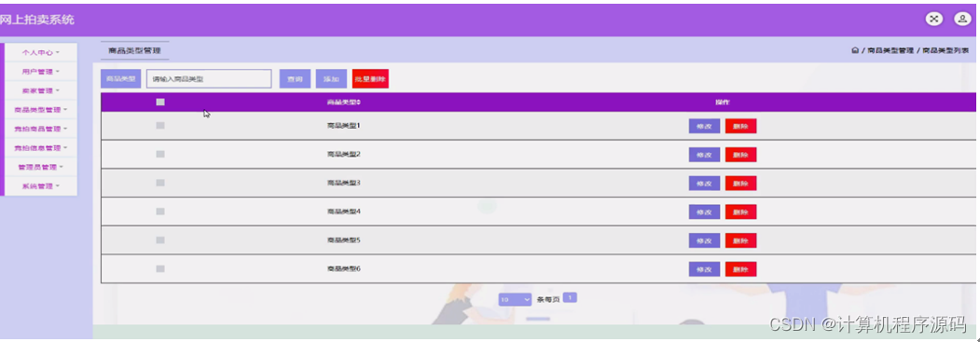Check the checkbox for 商品类型6 row
The width and height of the screenshot is (980, 342).
pos(160,269)
